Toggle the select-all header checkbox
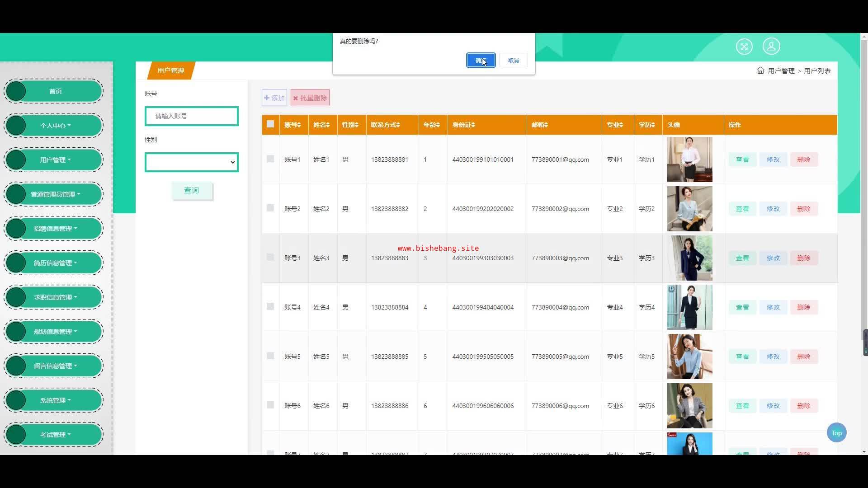The width and height of the screenshot is (868, 488). click(270, 124)
